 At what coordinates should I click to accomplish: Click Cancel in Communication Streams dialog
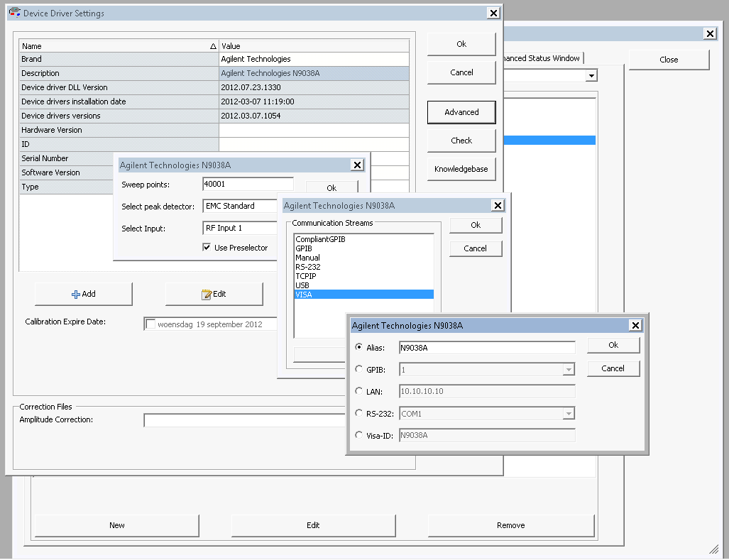click(476, 248)
